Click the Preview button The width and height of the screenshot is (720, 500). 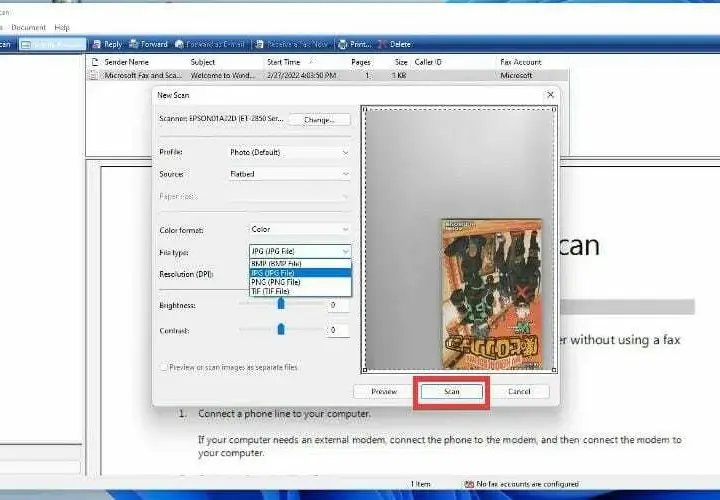383,392
